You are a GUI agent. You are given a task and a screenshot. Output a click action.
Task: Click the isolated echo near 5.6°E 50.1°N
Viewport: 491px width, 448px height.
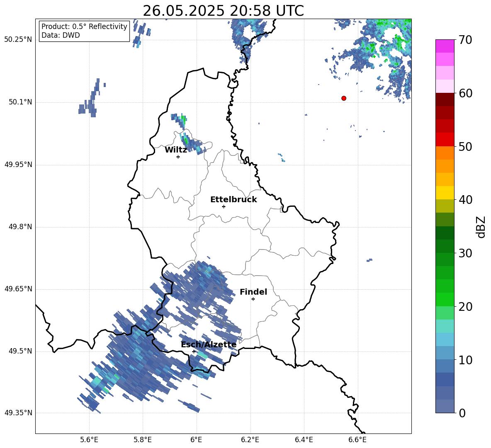click(x=91, y=99)
